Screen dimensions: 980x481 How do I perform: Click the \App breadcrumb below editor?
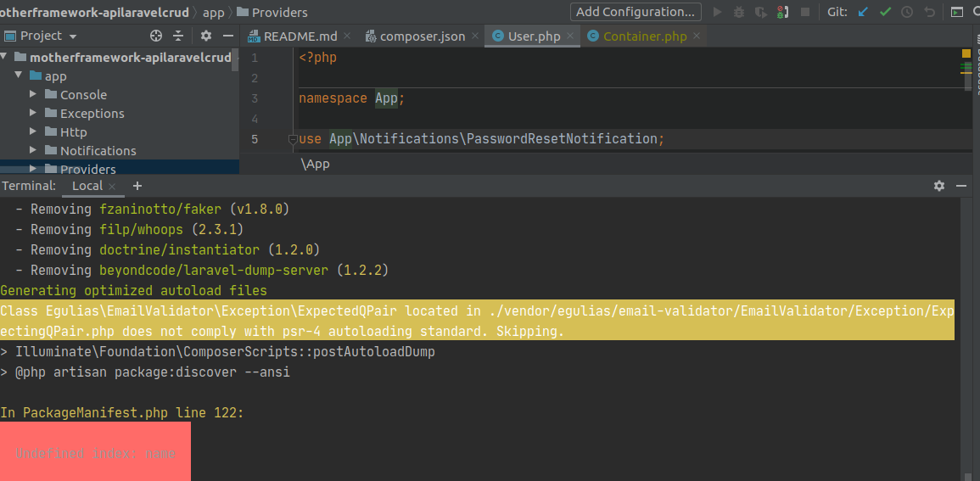pos(315,165)
